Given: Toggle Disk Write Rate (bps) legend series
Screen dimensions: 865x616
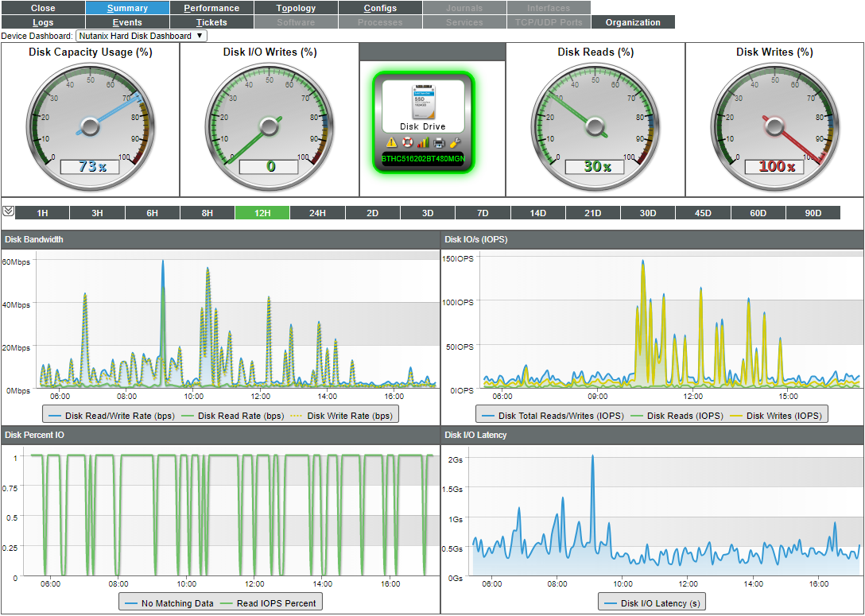Looking at the screenshot, I should point(342,416).
